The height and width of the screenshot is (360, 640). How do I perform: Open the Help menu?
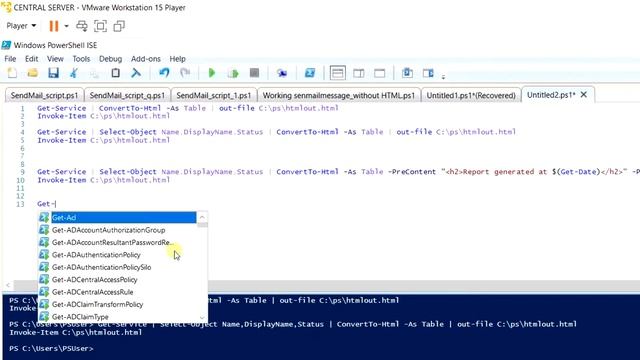pyautogui.click(x=178, y=59)
